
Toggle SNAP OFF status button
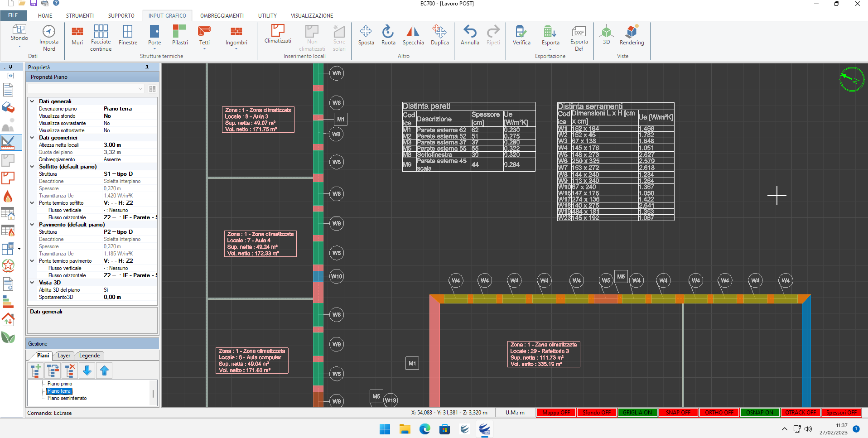coord(678,413)
